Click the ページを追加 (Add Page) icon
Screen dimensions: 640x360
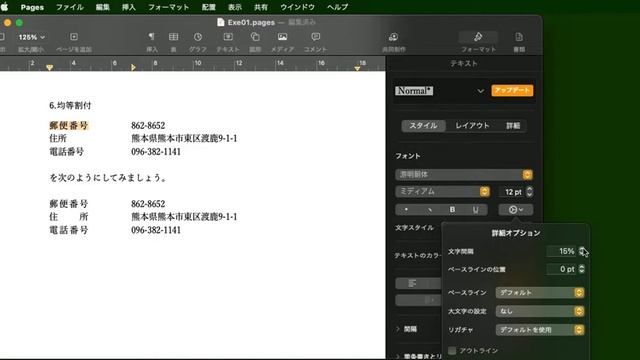click(74, 37)
